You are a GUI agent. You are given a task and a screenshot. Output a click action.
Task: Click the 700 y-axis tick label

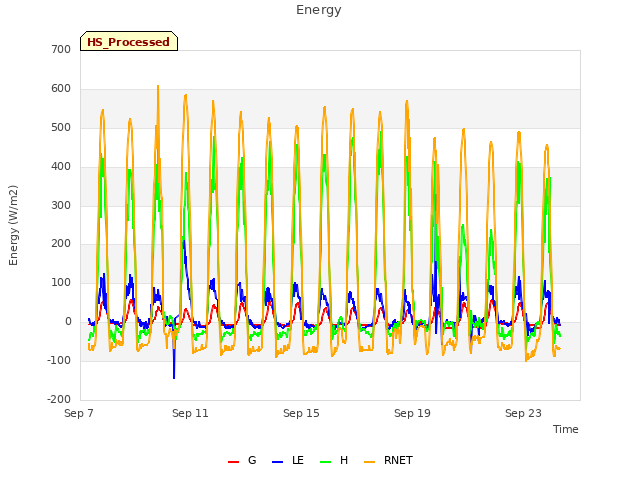pos(61,50)
